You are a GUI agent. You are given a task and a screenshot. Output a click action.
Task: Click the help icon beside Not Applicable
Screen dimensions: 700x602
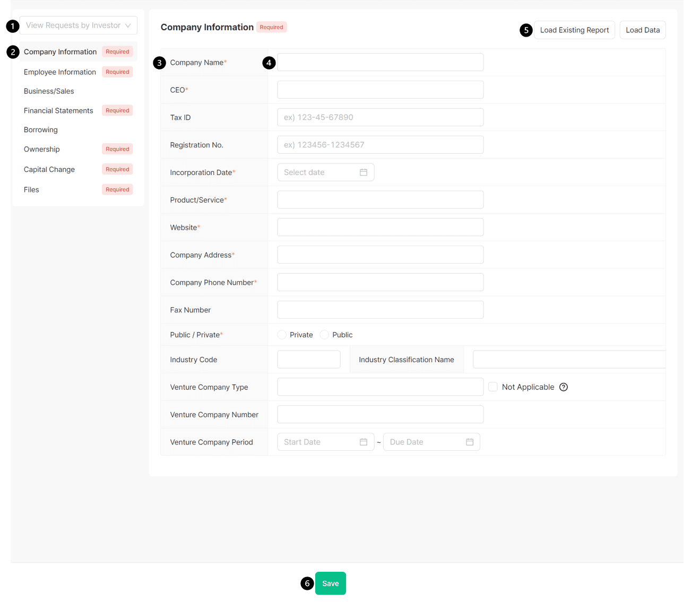pos(564,387)
